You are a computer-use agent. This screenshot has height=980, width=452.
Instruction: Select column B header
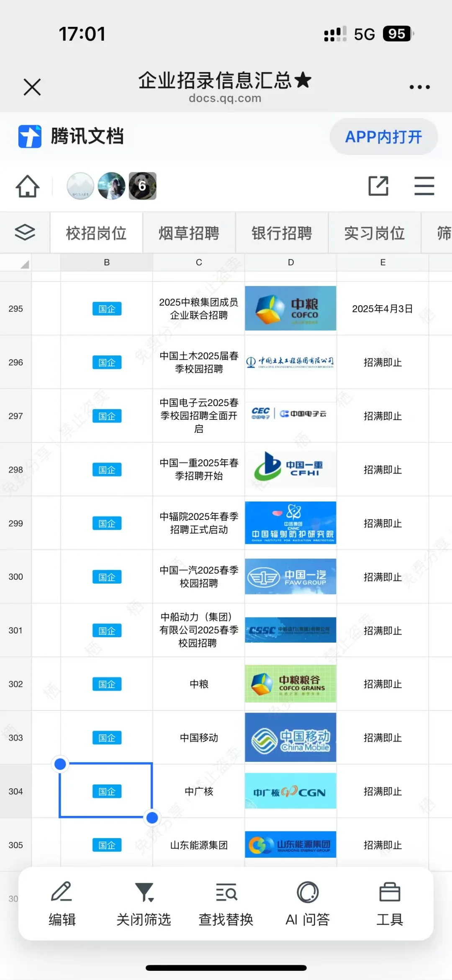(107, 262)
